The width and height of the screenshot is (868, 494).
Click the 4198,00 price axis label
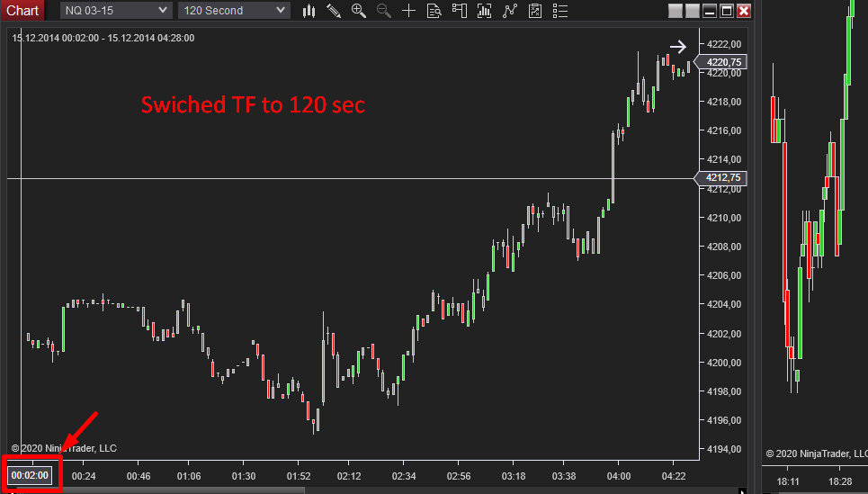(724, 391)
